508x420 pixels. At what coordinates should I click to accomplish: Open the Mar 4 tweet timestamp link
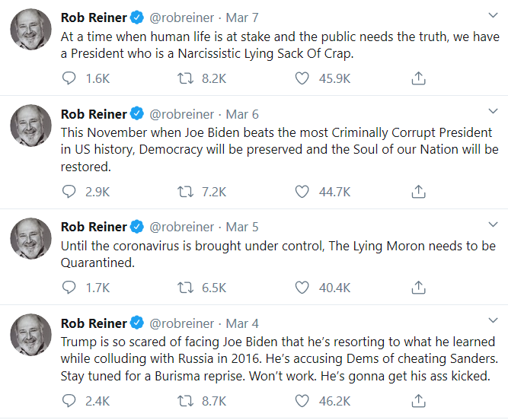point(242,323)
